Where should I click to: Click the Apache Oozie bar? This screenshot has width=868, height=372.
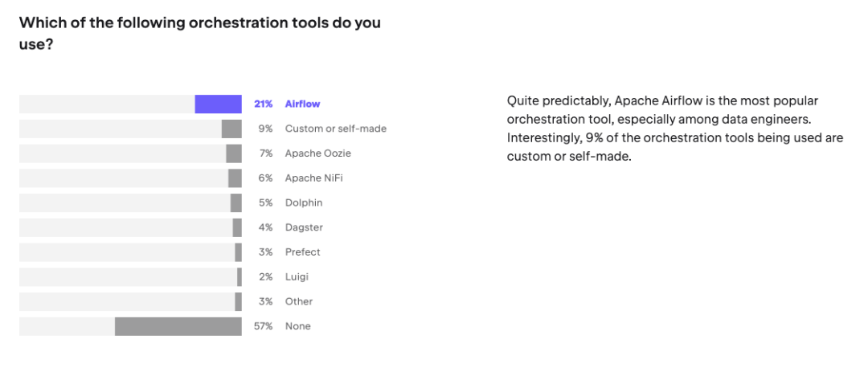coord(234,153)
